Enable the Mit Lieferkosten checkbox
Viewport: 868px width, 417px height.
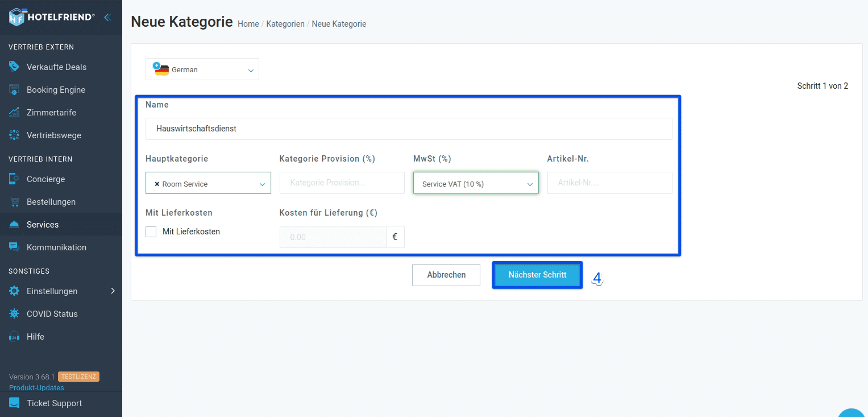point(151,232)
